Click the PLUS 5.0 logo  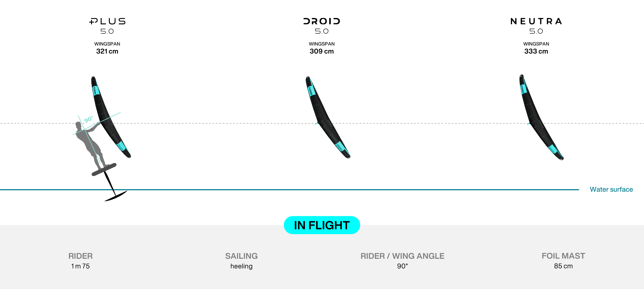coord(107,26)
